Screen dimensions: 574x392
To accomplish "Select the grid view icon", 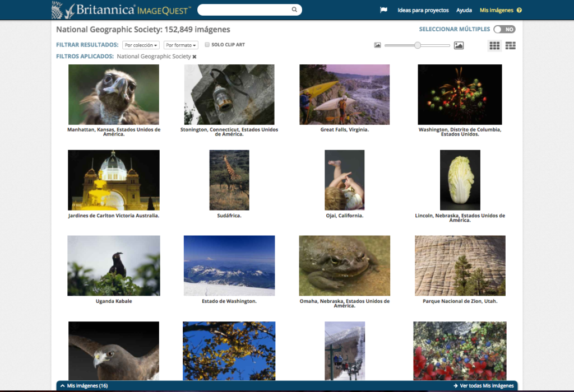I will click(494, 45).
